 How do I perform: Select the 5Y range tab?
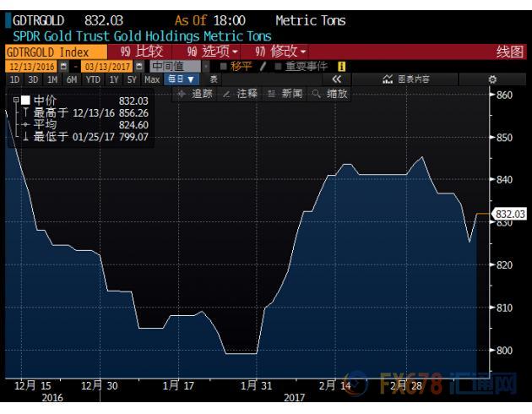[132, 79]
